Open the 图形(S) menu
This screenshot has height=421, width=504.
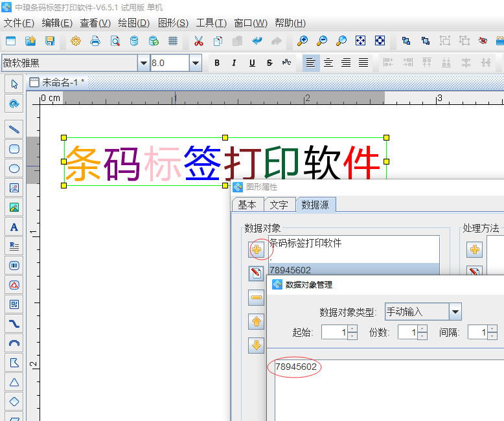pos(173,23)
